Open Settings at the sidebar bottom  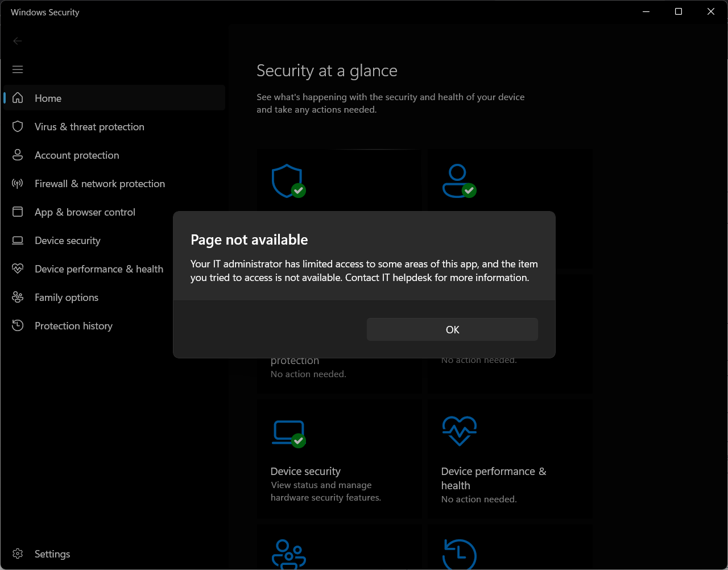pos(114,554)
